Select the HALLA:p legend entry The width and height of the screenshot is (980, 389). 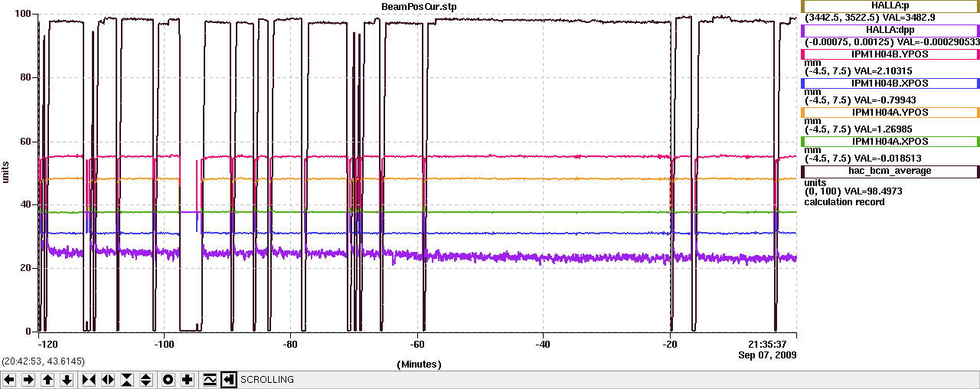point(890,6)
